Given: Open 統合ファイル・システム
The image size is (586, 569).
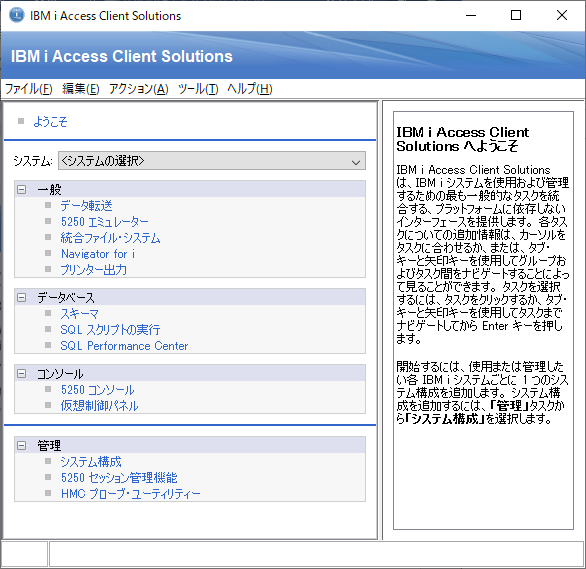Looking at the screenshot, I should click(x=110, y=238).
